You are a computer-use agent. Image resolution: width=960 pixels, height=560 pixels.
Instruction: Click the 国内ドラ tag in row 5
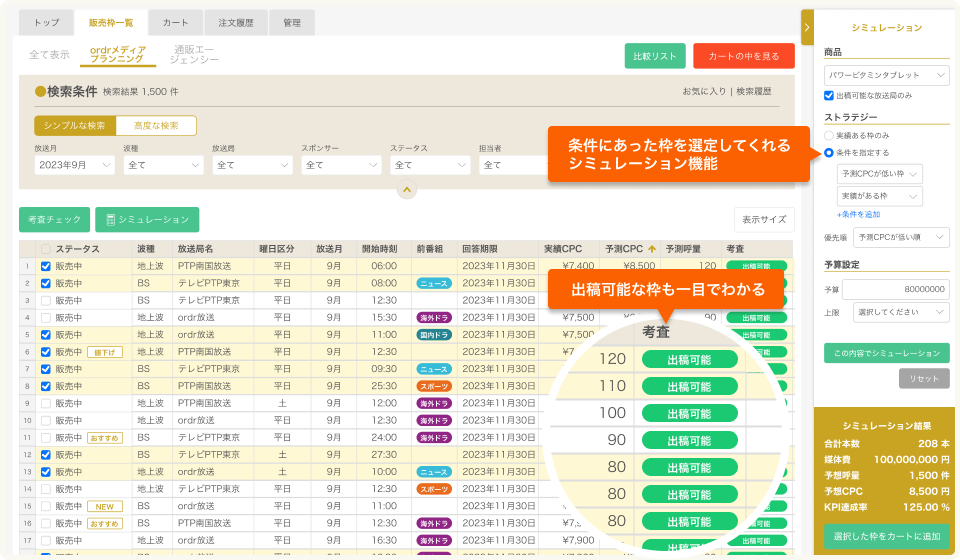433,334
